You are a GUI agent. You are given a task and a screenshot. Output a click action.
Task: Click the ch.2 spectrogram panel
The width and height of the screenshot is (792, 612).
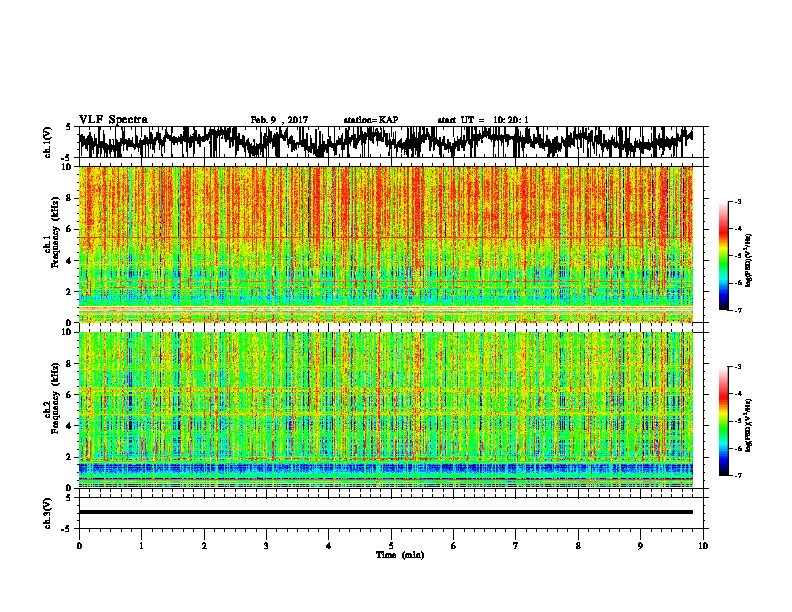pos(386,410)
